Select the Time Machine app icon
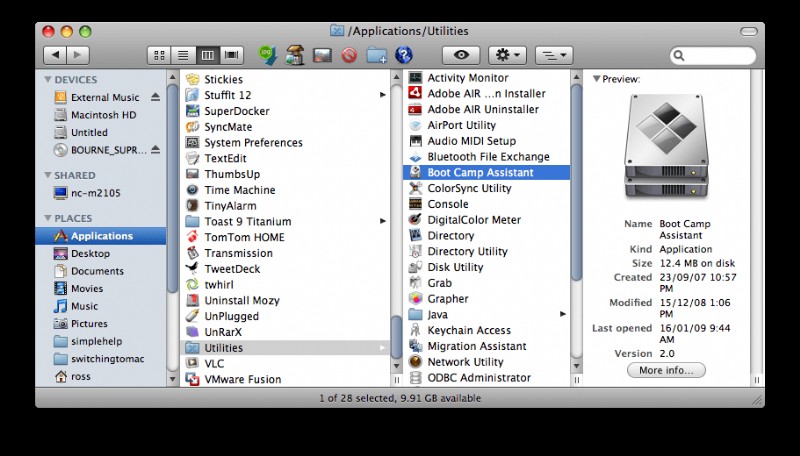The image size is (800, 456). point(192,190)
